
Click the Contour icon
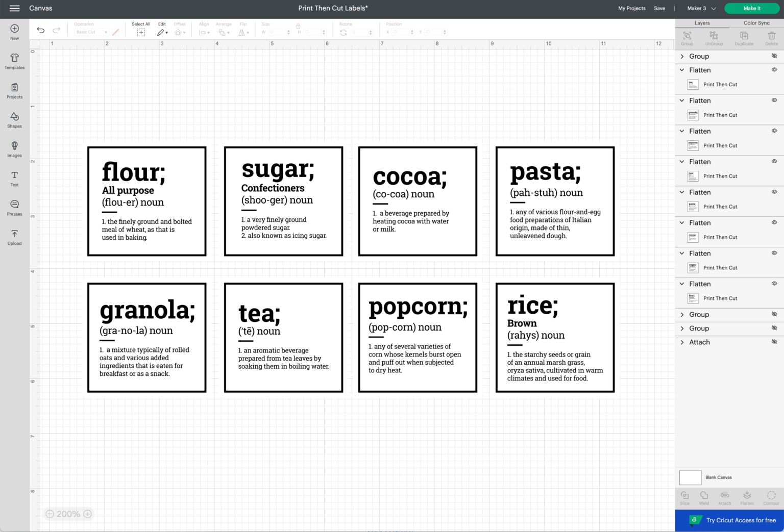(x=771, y=497)
